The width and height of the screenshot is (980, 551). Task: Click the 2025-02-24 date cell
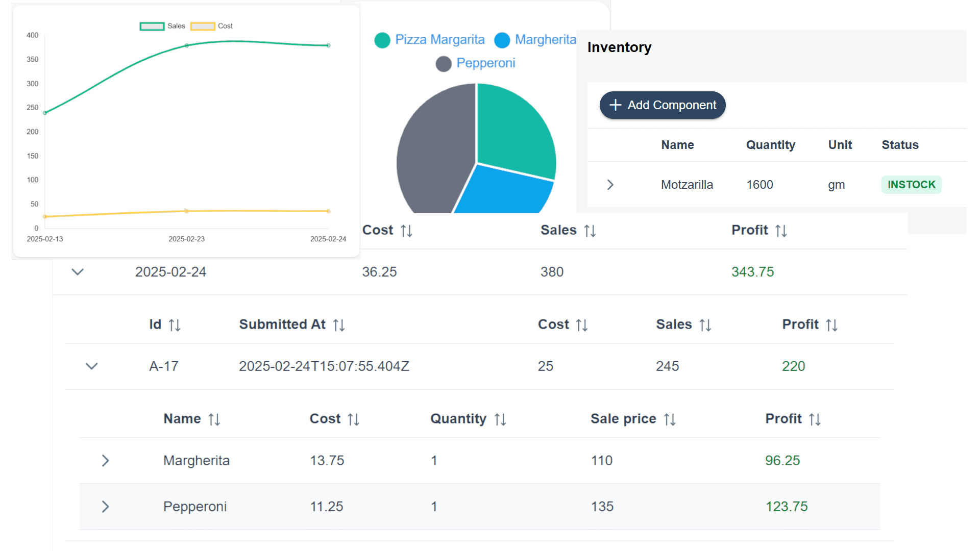coord(170,272)
